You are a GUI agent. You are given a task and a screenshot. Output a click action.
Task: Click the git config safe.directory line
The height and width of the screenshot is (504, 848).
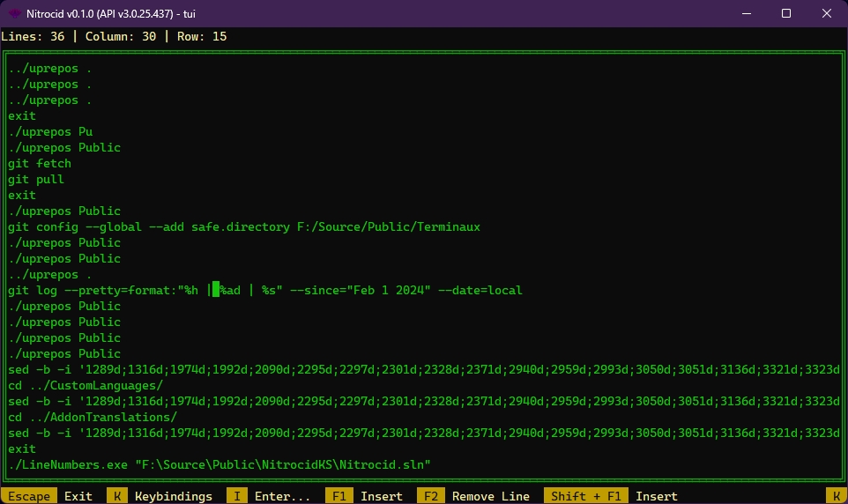click(x=244, y=226)
